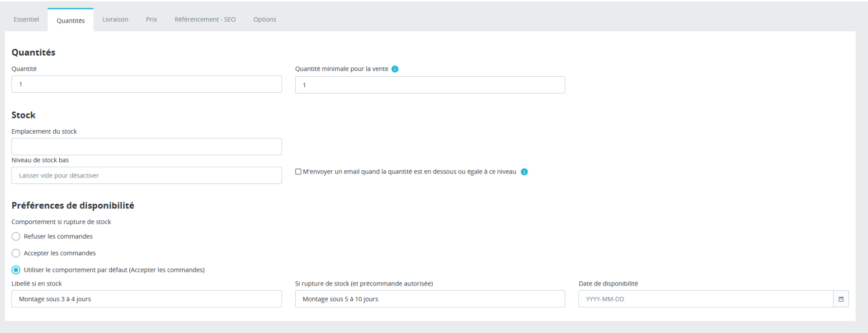Viewport: 868px width, 333px height.
Task: Go to the Livraison tab
Action: [x=115, y=19]
